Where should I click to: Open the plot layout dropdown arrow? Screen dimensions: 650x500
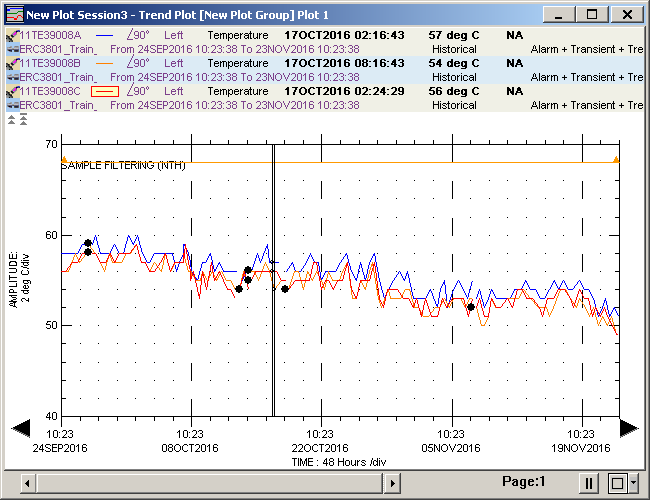(x=633, y=483)
